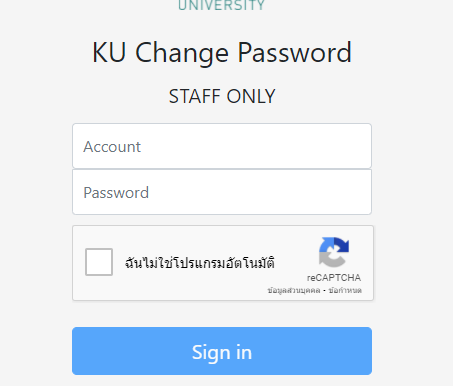This screenshot has height=386, width=453.
Task: Submit with the blue Sign in button
Action: click(222, 351)
